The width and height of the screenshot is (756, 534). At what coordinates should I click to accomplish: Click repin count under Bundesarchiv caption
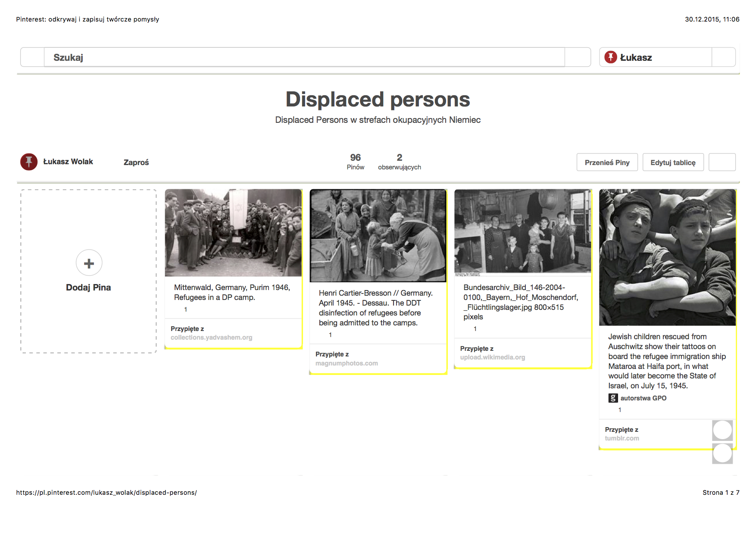click(x=475, y=329)
